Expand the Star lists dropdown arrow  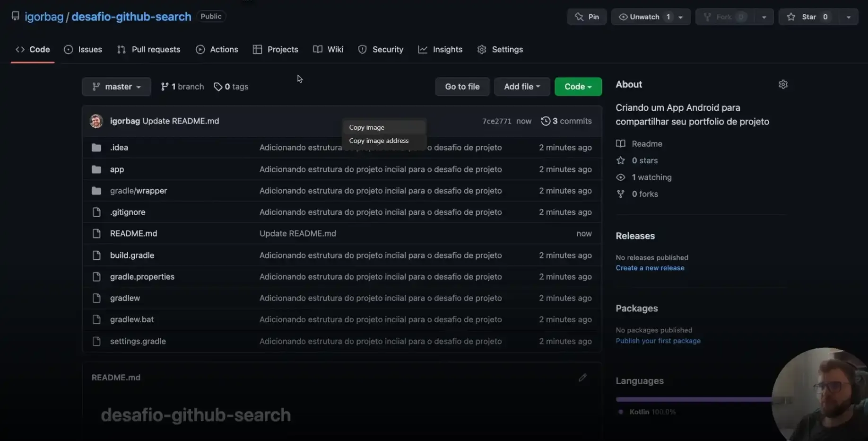tap(849, 17)
